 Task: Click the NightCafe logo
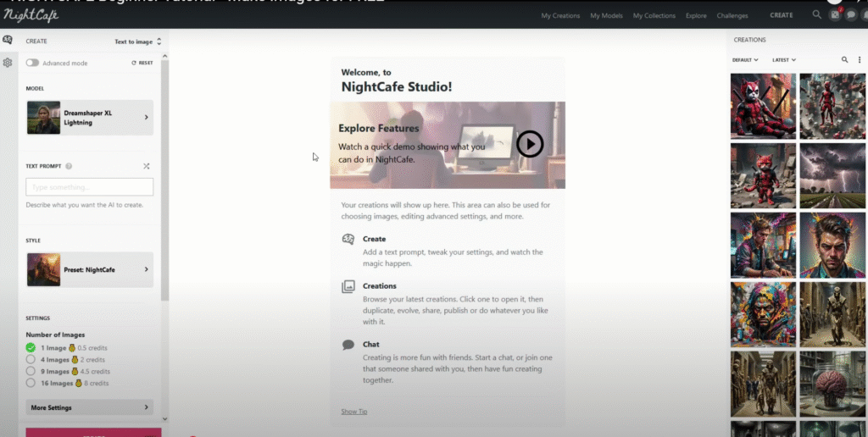coord(31,15)
